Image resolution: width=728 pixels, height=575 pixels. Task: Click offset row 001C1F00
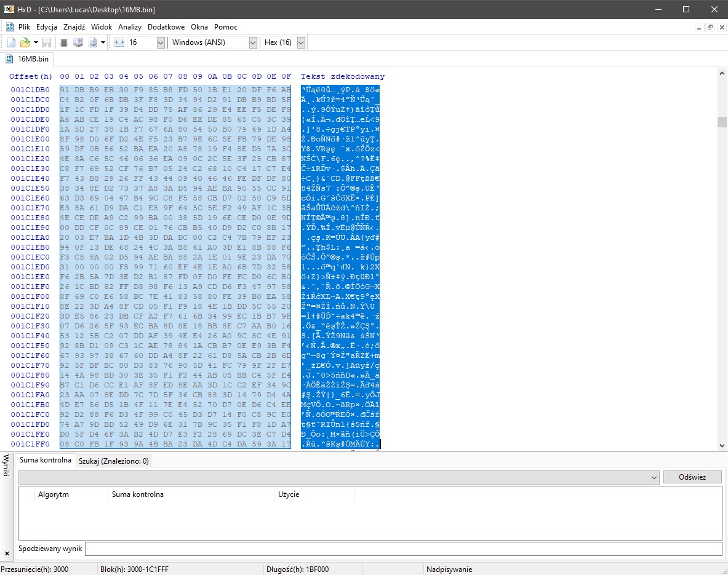(x=30, y=296)
